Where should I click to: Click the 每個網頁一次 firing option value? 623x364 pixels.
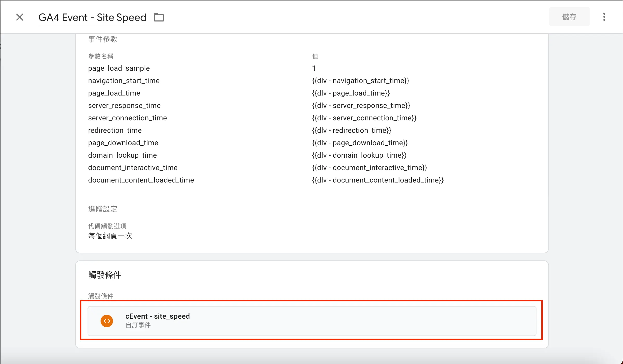pyautogui.click(x=110, y=236)
